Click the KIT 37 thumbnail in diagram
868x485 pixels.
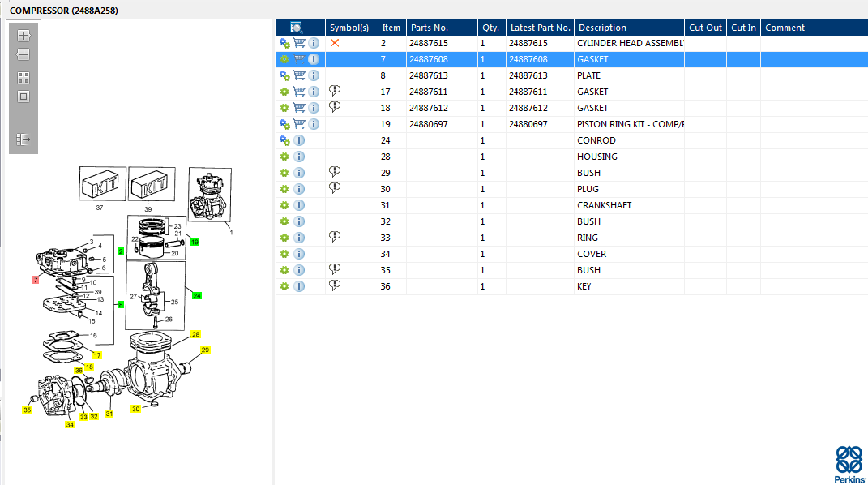[x=102, y=184]
